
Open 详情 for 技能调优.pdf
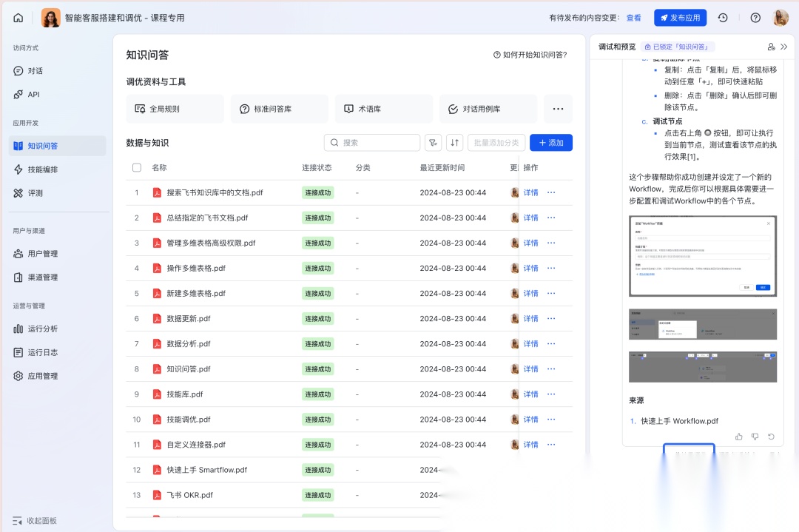[530, 420]
